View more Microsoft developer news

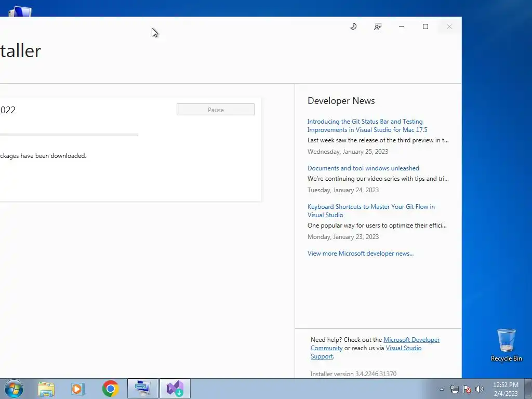point(361,254)
